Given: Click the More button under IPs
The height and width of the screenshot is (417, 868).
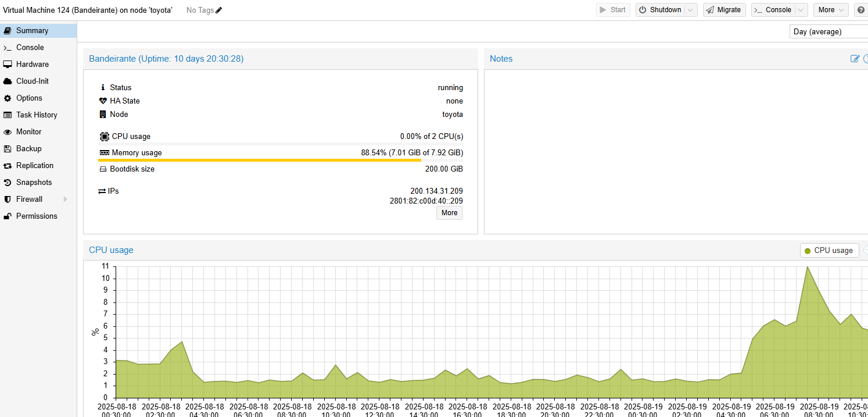Looking at the screenshot, I should pyautogui.click(x=449, y=213).
